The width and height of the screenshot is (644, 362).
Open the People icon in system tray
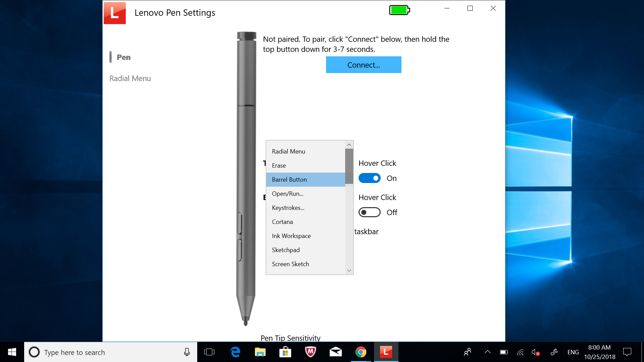468,352
